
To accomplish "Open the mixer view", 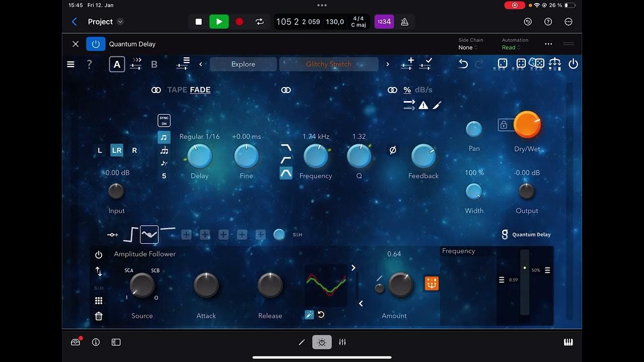I will click(342, 342).
